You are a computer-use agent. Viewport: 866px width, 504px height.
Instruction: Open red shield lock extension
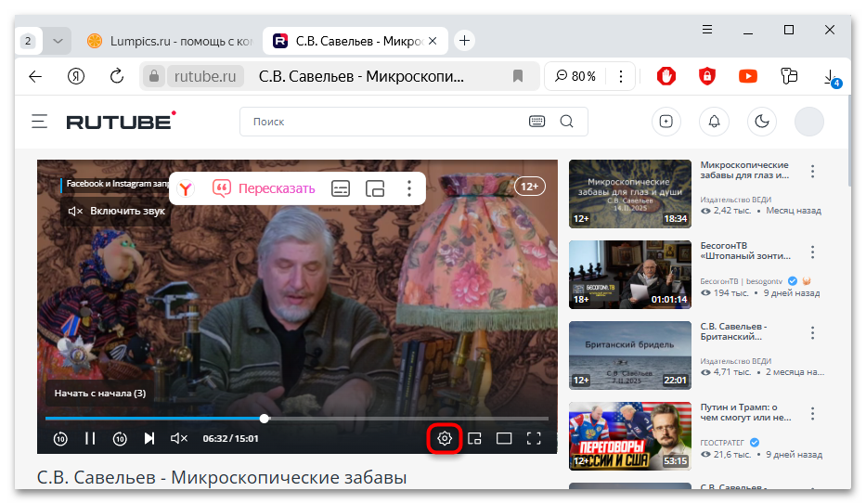click(707, 76)
